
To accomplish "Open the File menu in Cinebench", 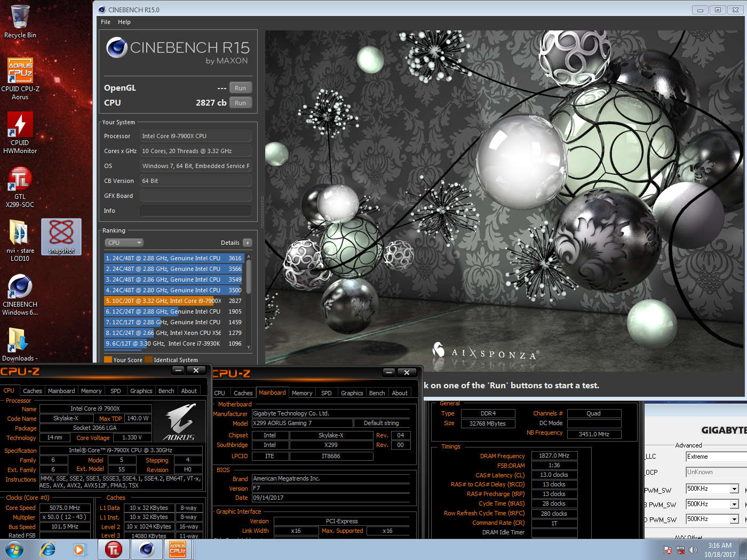I will click(106, 22).
